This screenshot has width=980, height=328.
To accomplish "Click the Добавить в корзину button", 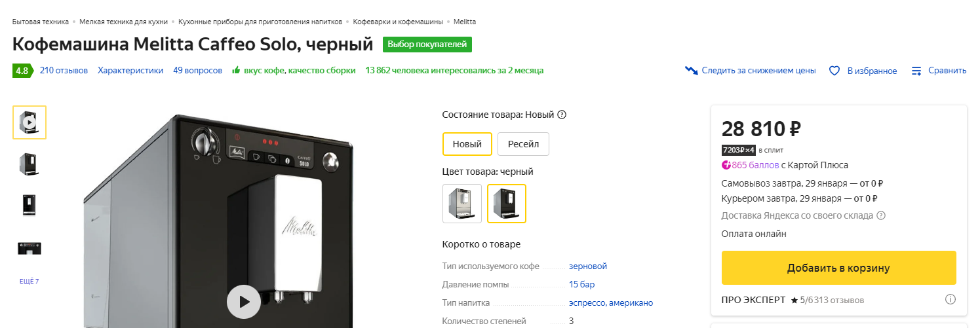I will tap(838, 268).
